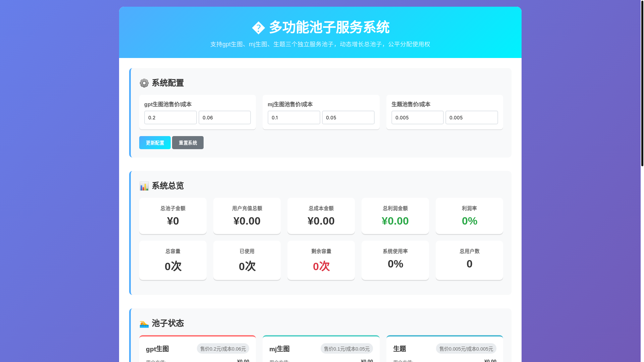Click the gpt生图 pool card title
The width and height of the screenshot is (644, 362).
tap(157, 349)
